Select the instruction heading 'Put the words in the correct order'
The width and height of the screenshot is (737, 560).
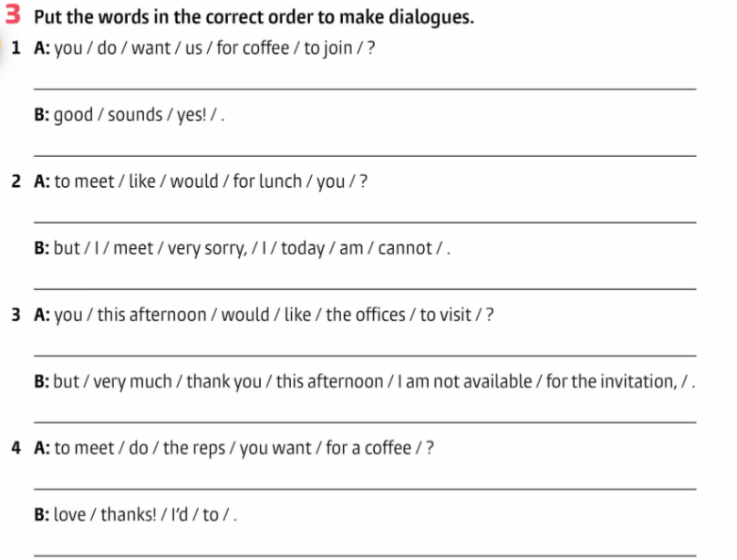point(254,17)
